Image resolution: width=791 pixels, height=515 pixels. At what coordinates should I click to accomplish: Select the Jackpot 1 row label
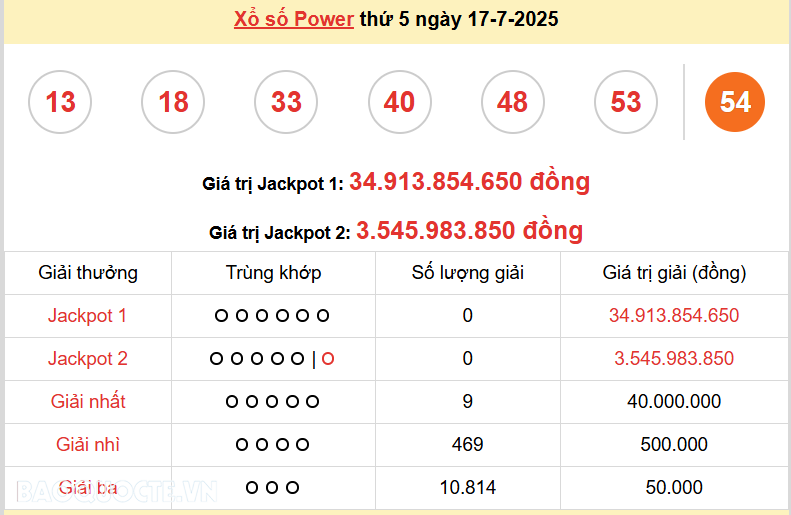click(87, 316)
